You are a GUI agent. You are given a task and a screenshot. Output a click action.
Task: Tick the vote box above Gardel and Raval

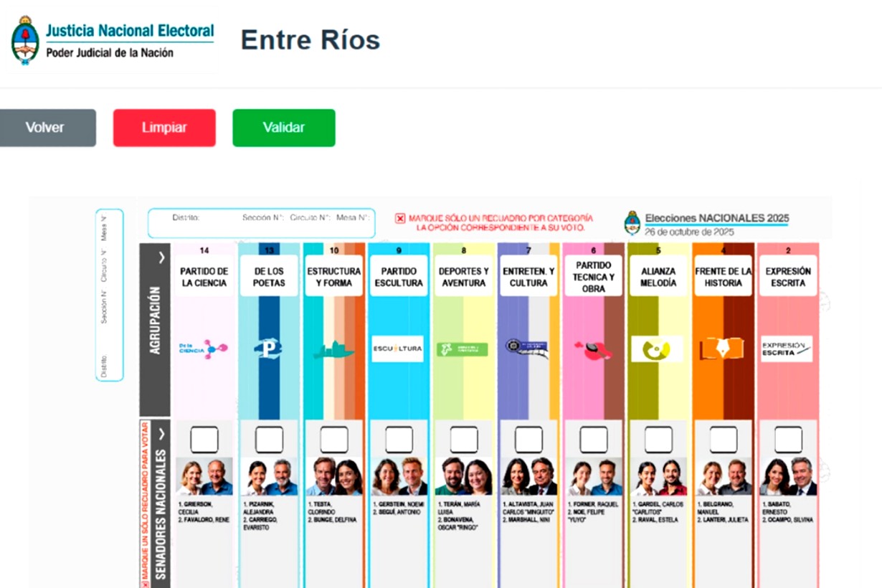pos(658,440)
